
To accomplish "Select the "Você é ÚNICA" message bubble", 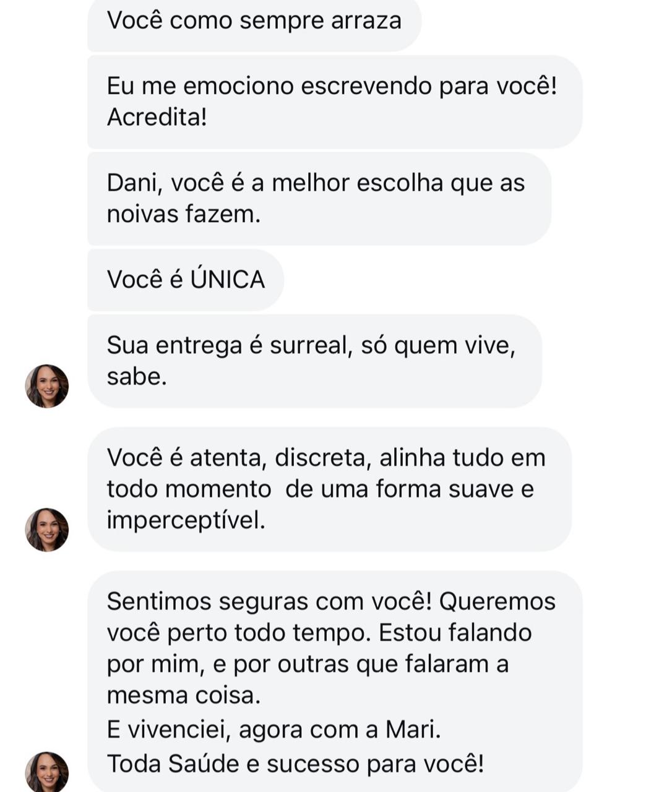I will click(186, 280).
